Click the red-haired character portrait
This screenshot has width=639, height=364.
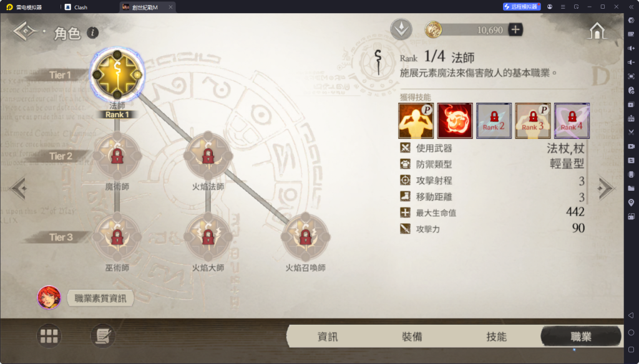tap(49, 297)
